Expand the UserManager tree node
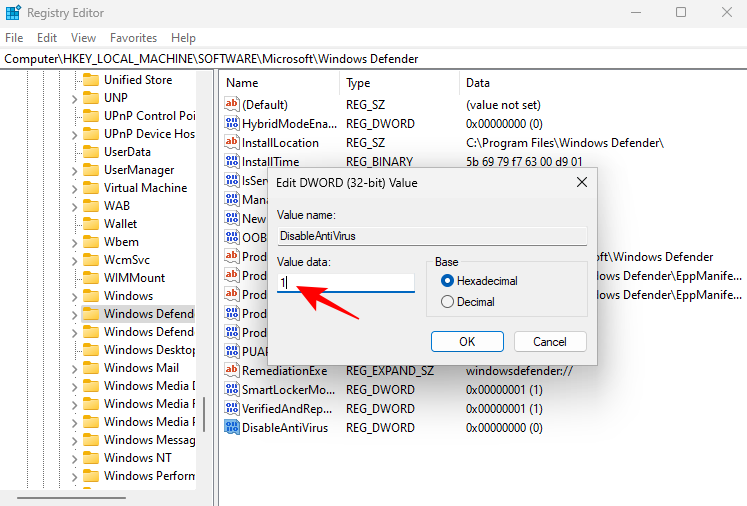The height and width of the screenshot is (506, 747). click(74, 170)
